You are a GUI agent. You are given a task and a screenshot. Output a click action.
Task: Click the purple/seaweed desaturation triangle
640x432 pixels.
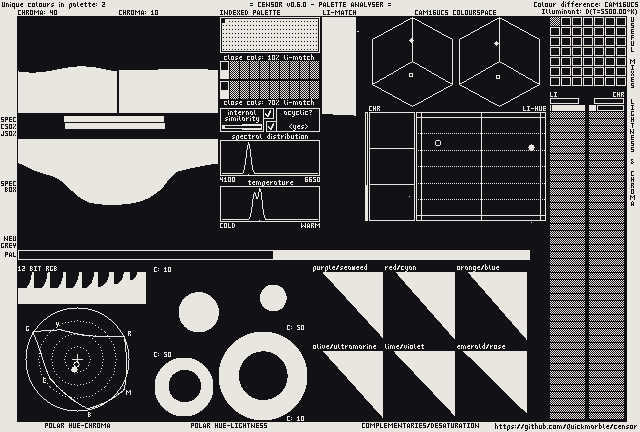[x=353, y=305]
